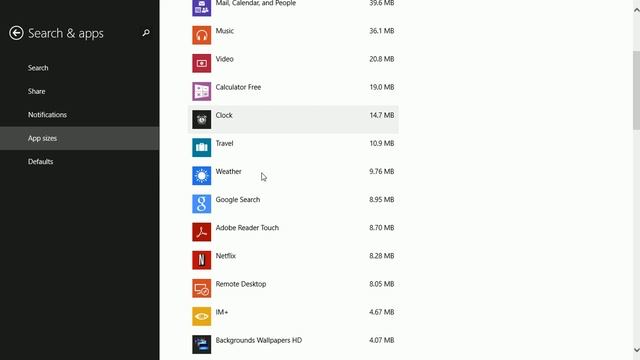Click the 19.0 MB size value

(382, 87)
